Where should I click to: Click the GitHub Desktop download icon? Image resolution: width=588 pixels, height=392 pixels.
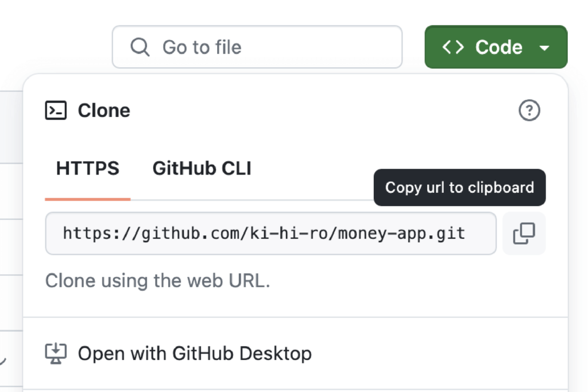(x=56, y=353)
